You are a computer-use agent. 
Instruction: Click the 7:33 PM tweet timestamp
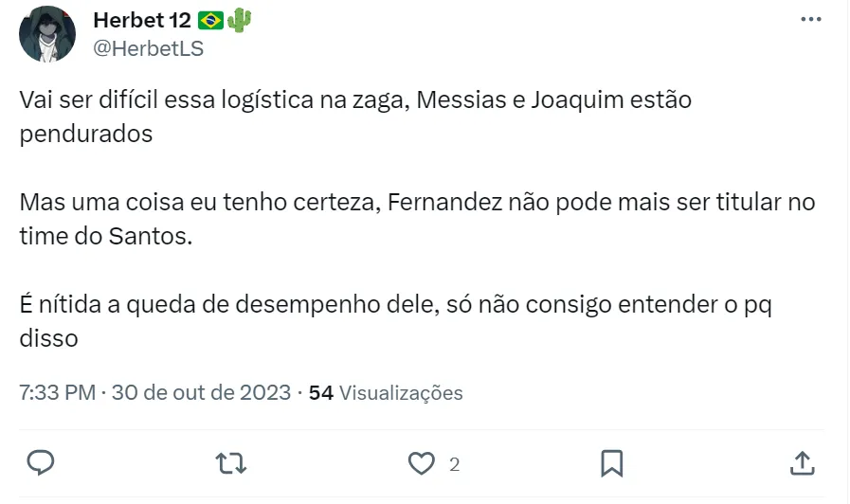tap(57, 392)
